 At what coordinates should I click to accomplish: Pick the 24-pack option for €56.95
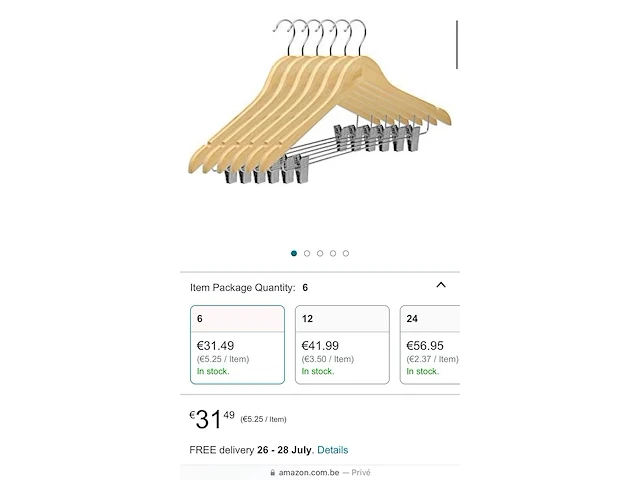click(x=430, y=344)
